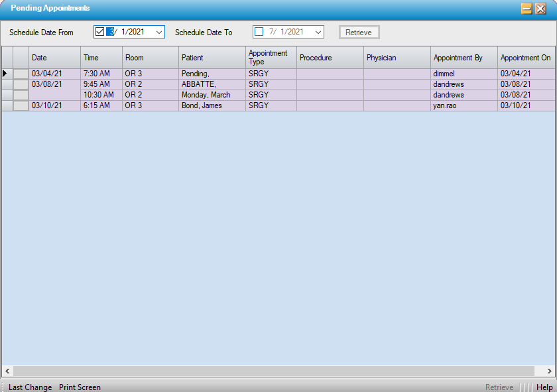Open Help in the bottom bar
557x392 pixels.
pyautogui.click(x=544, y=387)
